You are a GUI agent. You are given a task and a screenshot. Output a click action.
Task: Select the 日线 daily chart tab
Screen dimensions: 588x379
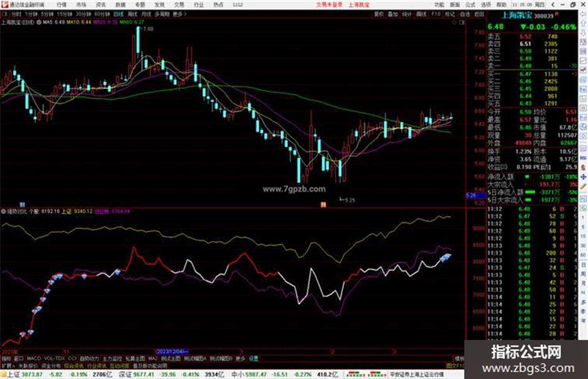click(118, 14)
